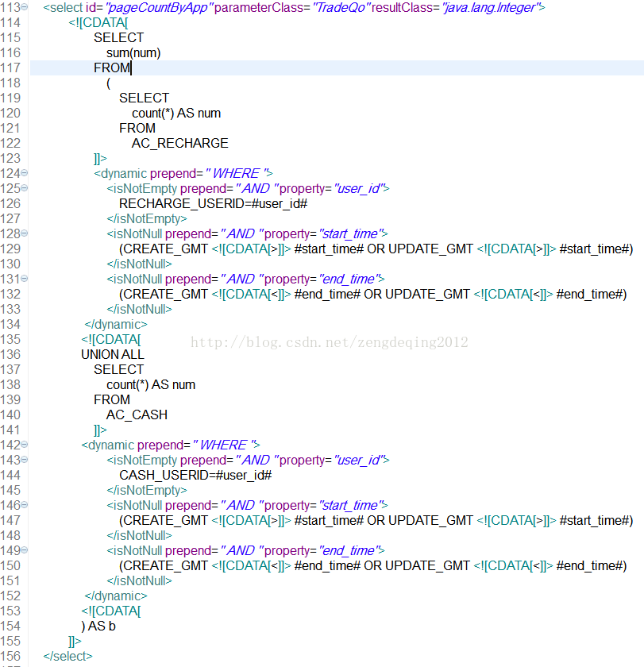This screenshot has width=644, height=667.
Task: Collapse the isNotNull fold at line 131
Action: coord(25,279)
